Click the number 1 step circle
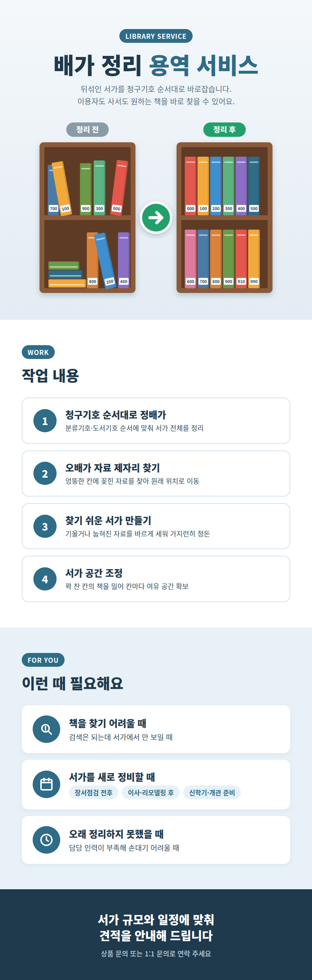 pyautogui.click(x=45, y=421)
